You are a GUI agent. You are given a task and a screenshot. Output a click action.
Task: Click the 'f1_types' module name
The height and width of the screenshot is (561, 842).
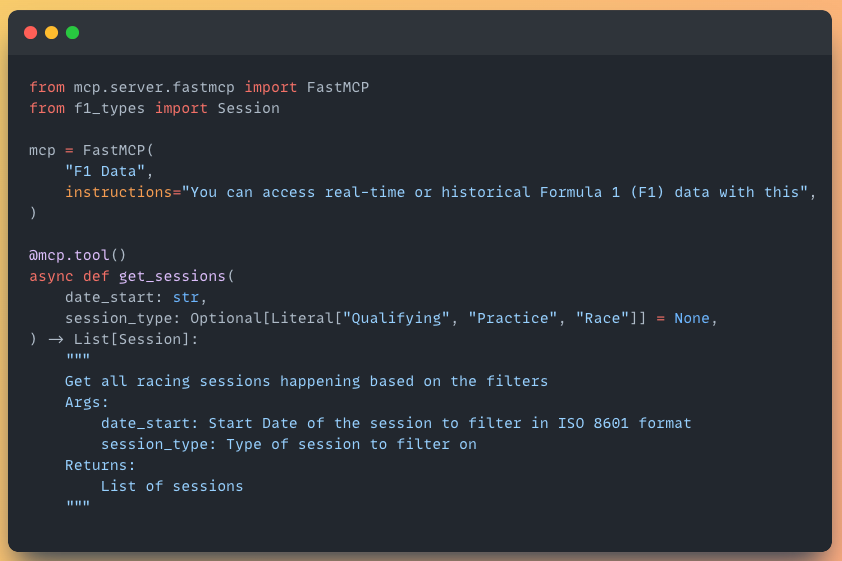click(110, 108)
